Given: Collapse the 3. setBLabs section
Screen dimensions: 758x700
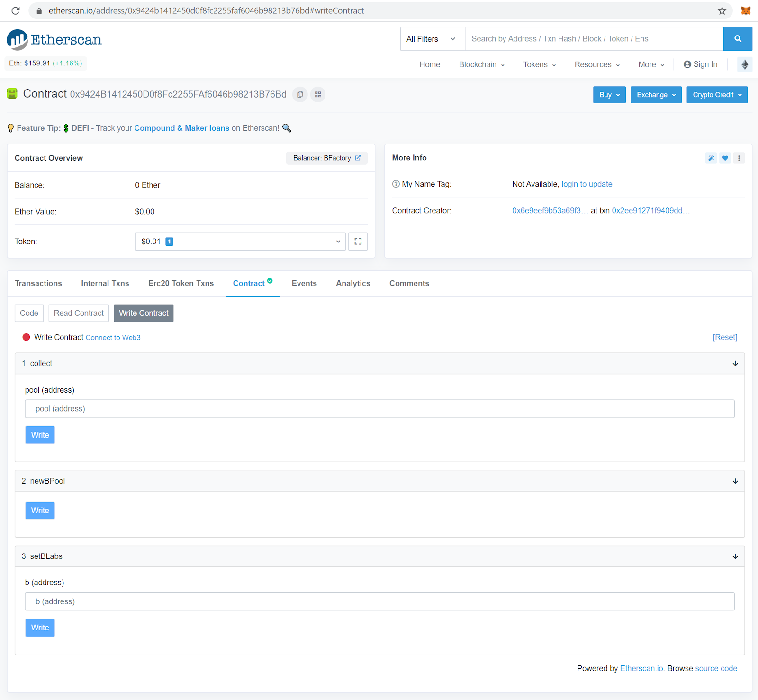Looking at the screenshot, I should point(735,556).
